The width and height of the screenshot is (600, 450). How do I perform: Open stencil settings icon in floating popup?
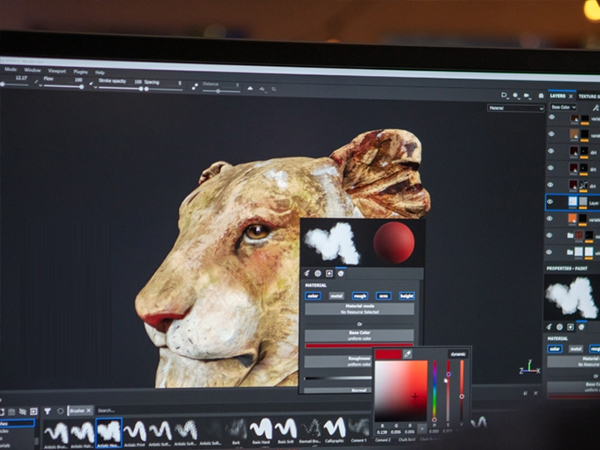329,273
